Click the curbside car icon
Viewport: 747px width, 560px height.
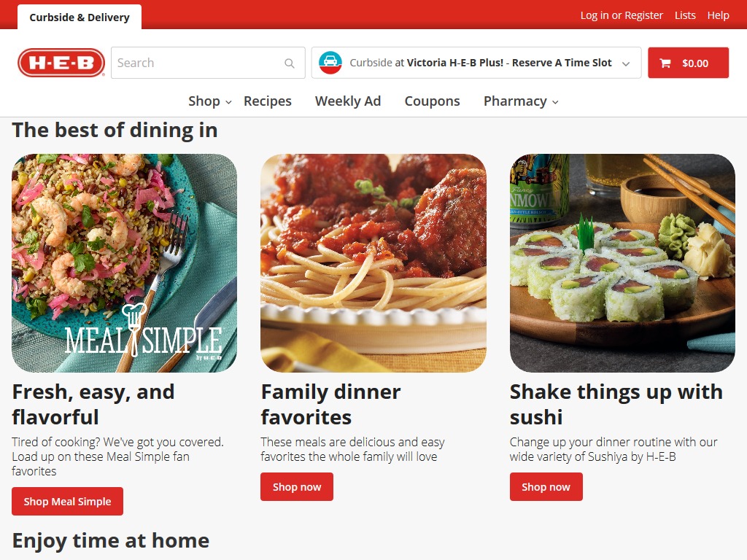330,63
